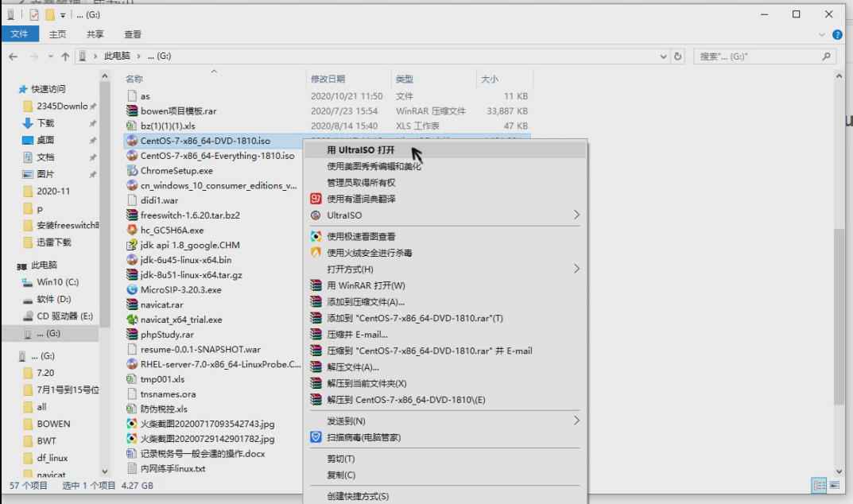Click the navicat_x64_trial.exe file icon
Viewport: 853px width, 504px height.
132,320
